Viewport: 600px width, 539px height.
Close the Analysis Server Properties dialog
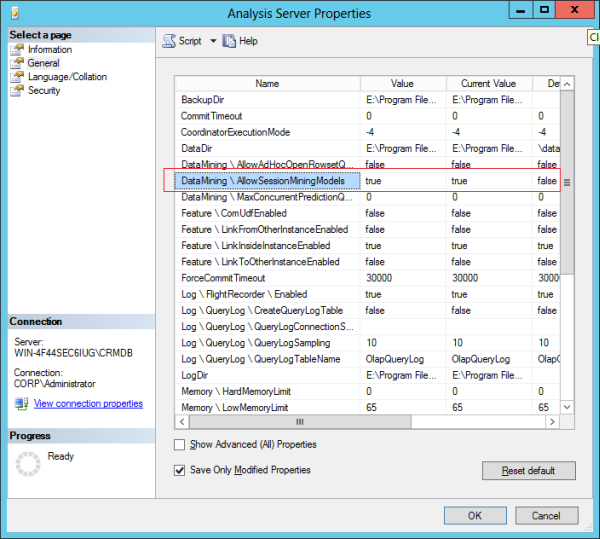[574, 10]
